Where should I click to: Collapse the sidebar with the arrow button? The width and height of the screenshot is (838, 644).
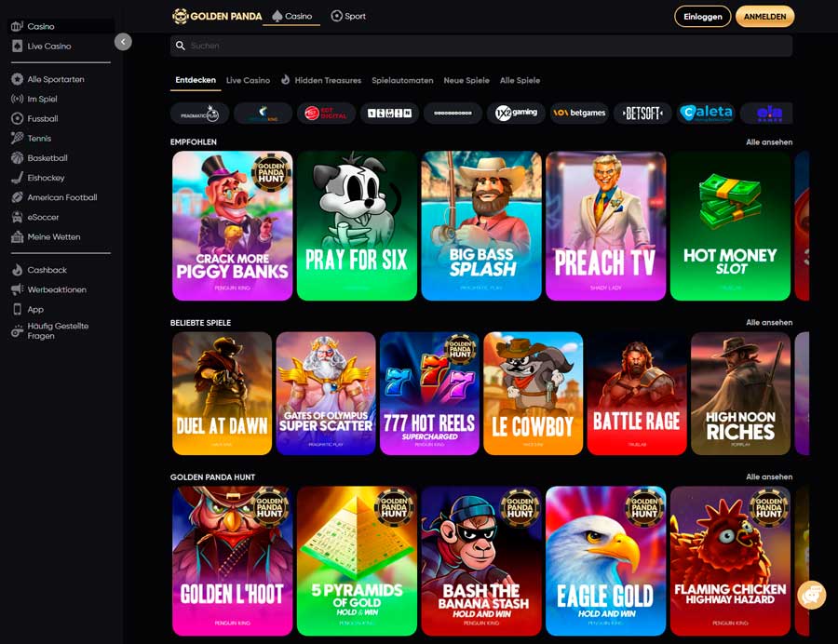[123, 42]
